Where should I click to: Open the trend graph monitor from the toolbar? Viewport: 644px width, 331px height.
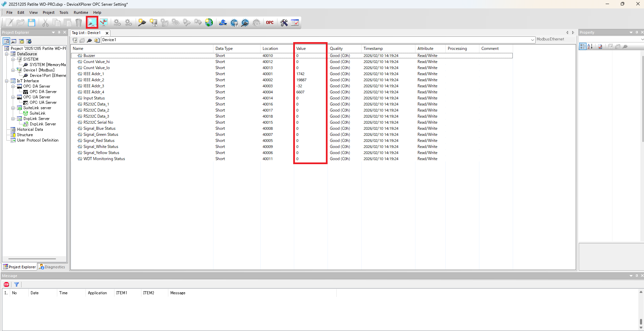point(103,22)
